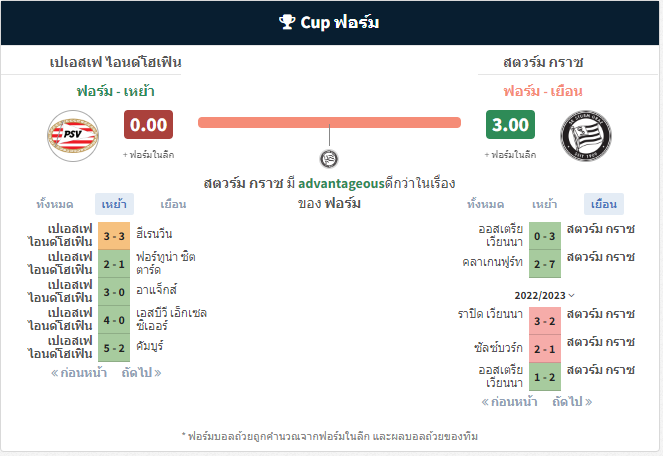Click the PSV Eindhoven club logo
663x456 pixels.
tap(73, 136)
